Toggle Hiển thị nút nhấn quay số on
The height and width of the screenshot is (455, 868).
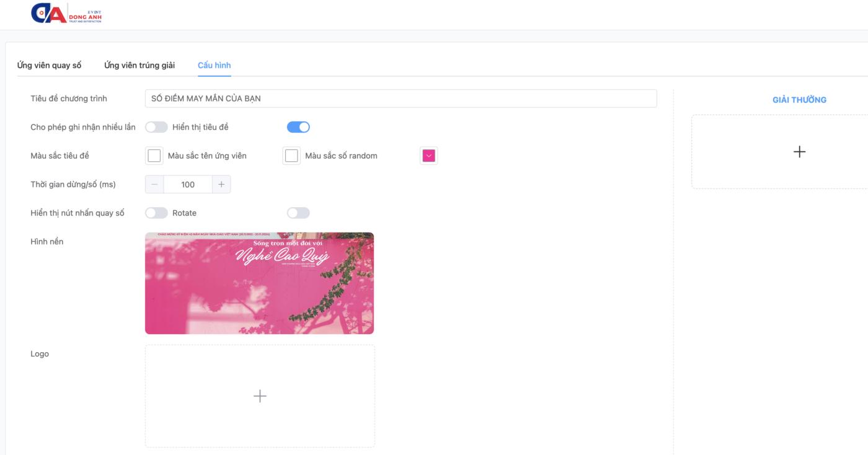(156, 213)
